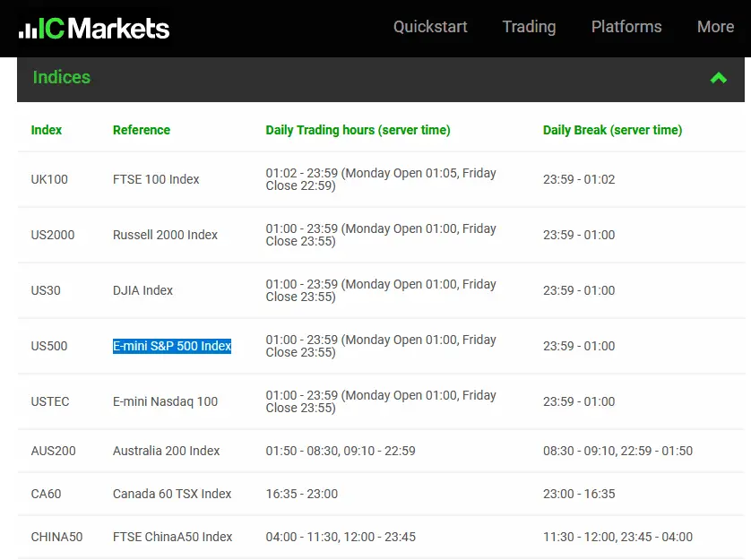Click the US500 trading hours cell
Image resolution: width=751 pixels, height=560 pixels.
point(381,346)
